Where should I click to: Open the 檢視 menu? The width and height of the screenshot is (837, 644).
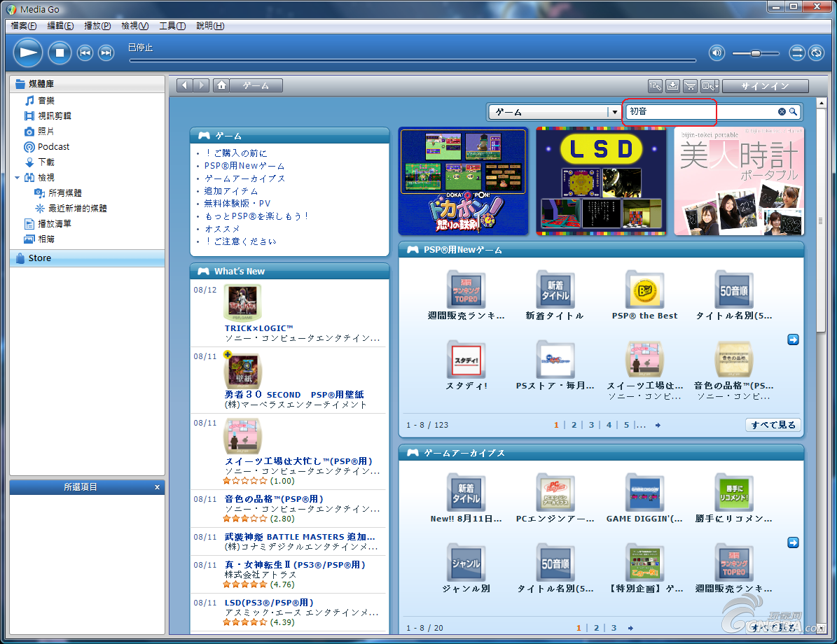click(x=134, y=26)
